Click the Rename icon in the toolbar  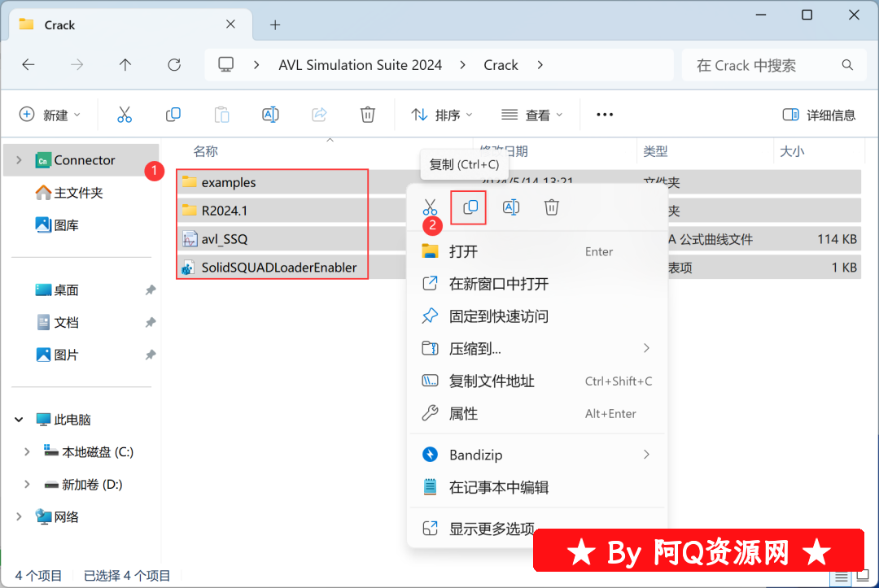point(270,115)
